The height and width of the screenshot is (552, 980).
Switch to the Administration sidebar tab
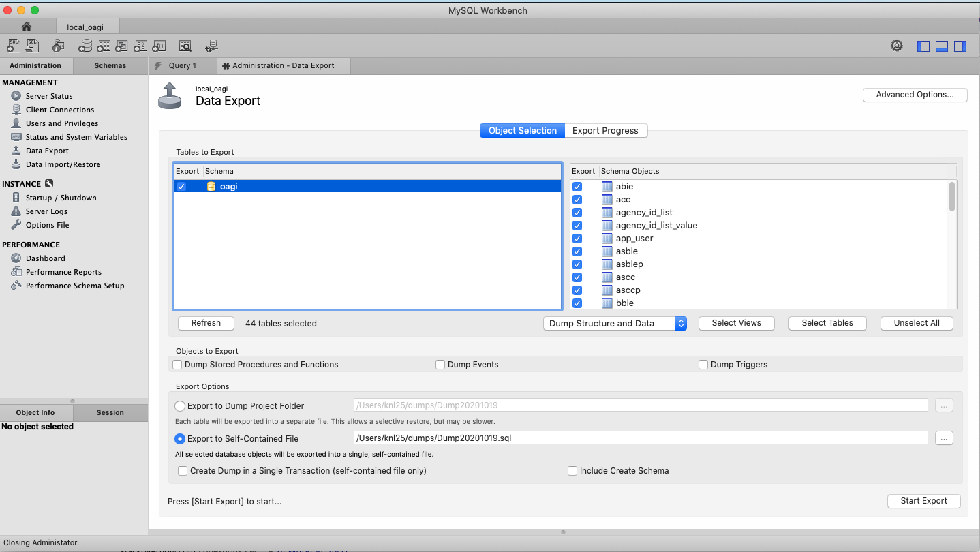pyautogui.click(x=36, y=66)
